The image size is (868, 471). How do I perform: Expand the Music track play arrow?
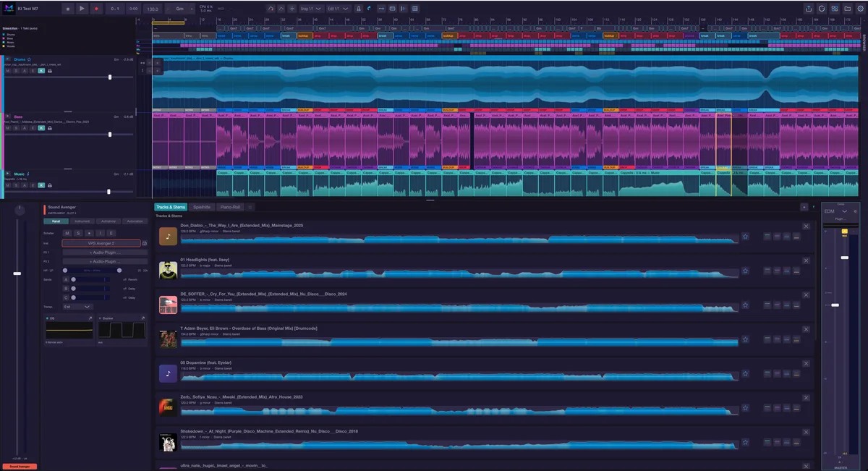tap(8, 174)
